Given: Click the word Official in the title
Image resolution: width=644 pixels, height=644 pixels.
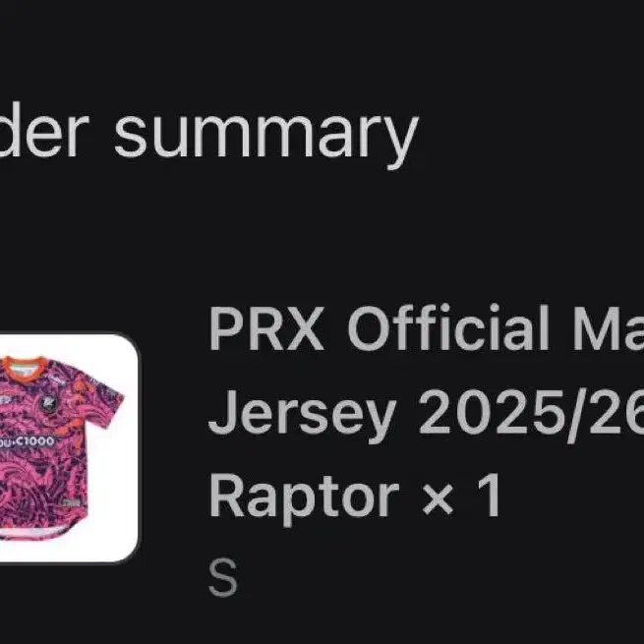Looking at the screenshot, I should 448,327.
